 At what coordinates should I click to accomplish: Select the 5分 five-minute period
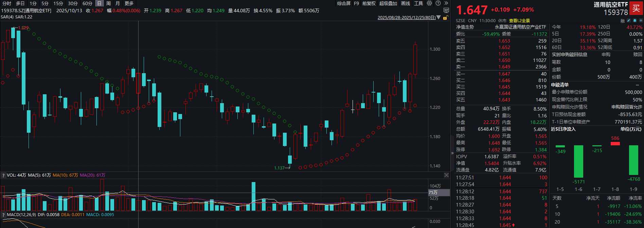[x=45, y=3]
